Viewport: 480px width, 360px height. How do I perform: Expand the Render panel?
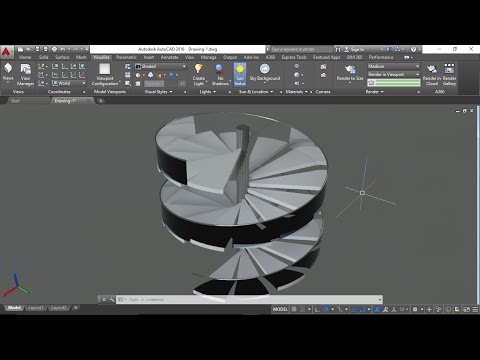[x=375, y=92]
